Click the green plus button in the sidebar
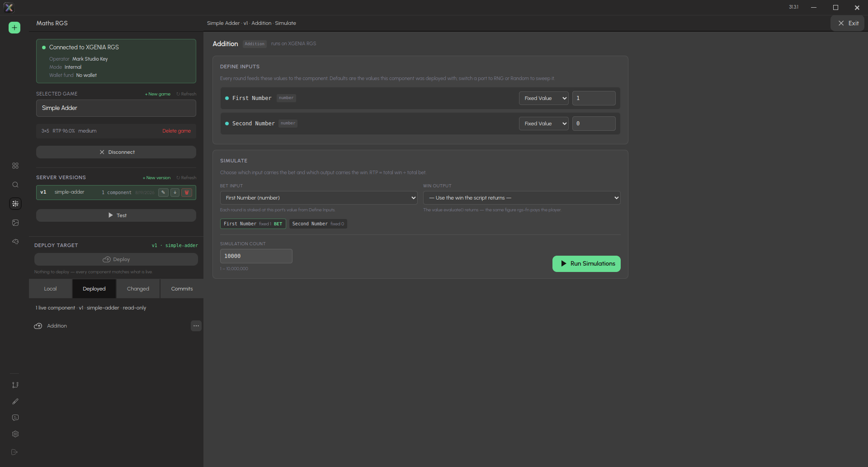868x467 pixels. (x=14, y=28)
